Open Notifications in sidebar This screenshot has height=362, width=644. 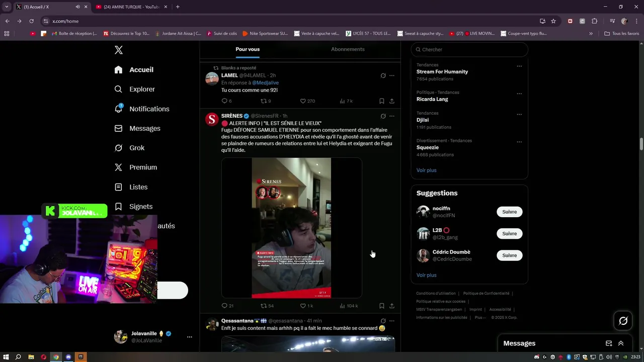pos(141,109)
